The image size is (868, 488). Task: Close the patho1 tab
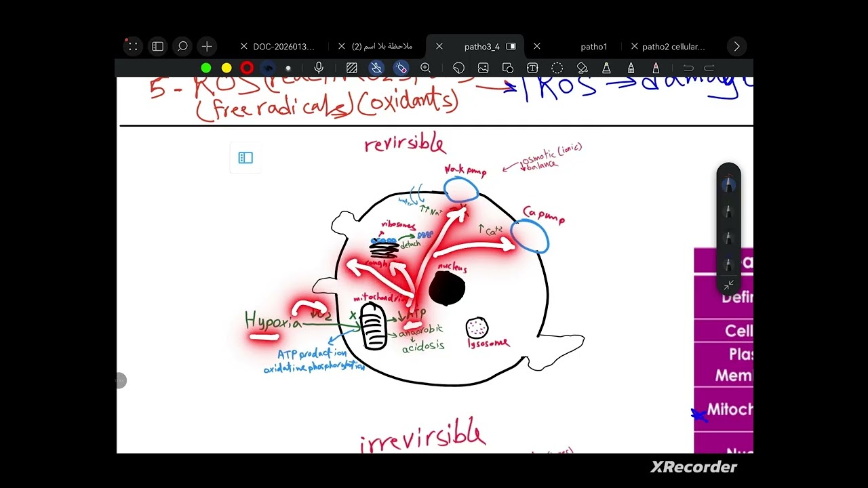coord(536,47)
